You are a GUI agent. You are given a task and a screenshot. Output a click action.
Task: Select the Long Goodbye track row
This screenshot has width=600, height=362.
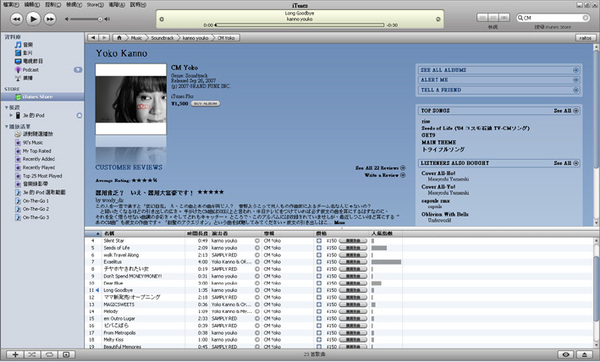pos(340,290)
